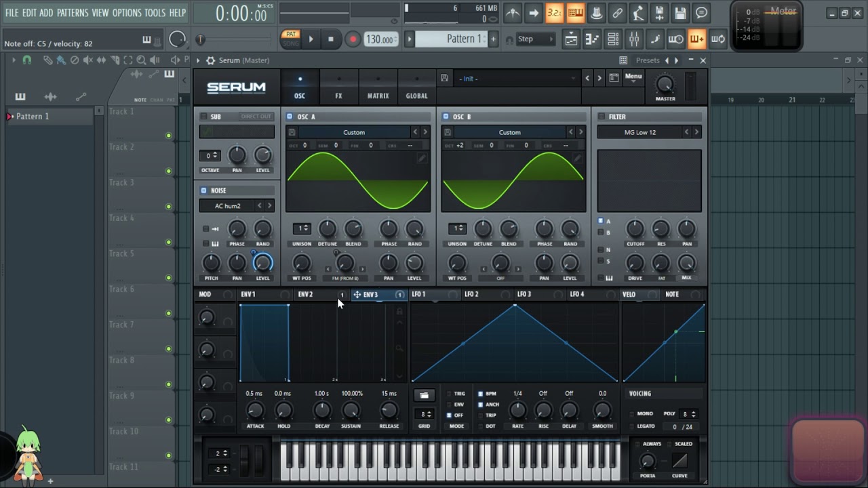Switch to the MATRIX tab
868x488 pixels.
point(378,88)
